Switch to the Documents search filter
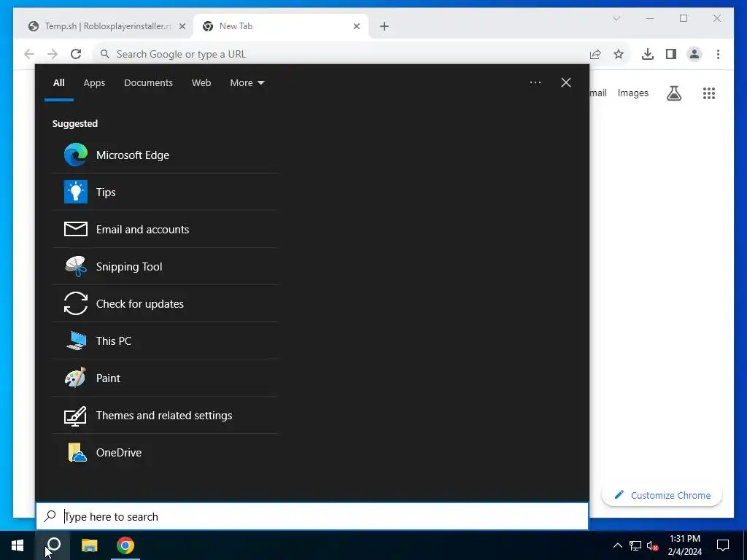Viewport: 747px width, 560px height. point(148,83)
